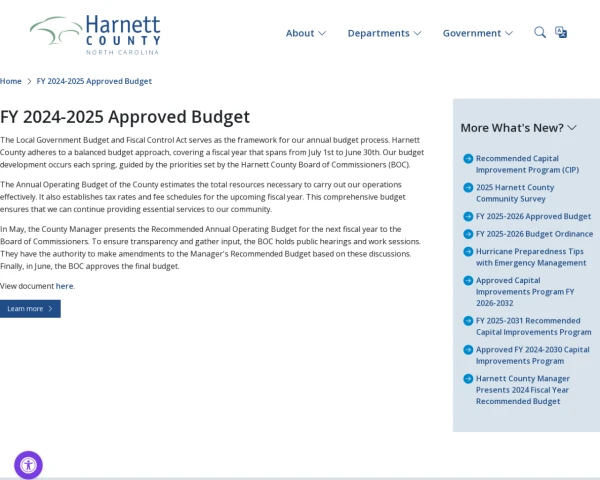Click the Harnett County logo
The width and height of the screenshot is (600, 480).
(x=95, y=33)
